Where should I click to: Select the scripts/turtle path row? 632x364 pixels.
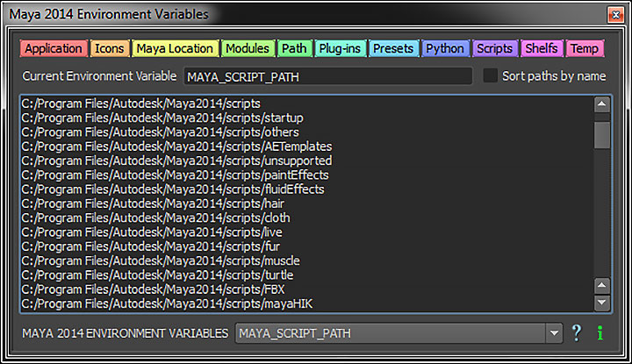tap(306, 275)
